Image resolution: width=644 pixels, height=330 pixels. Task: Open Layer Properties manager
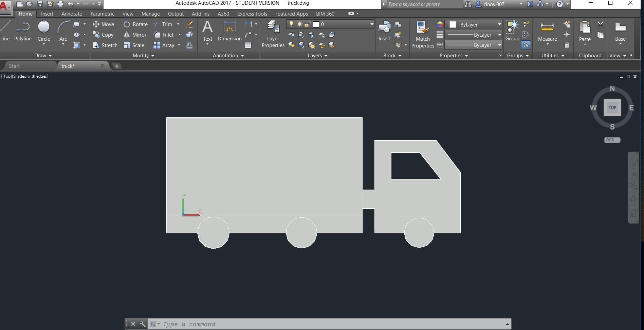[273, 34]
